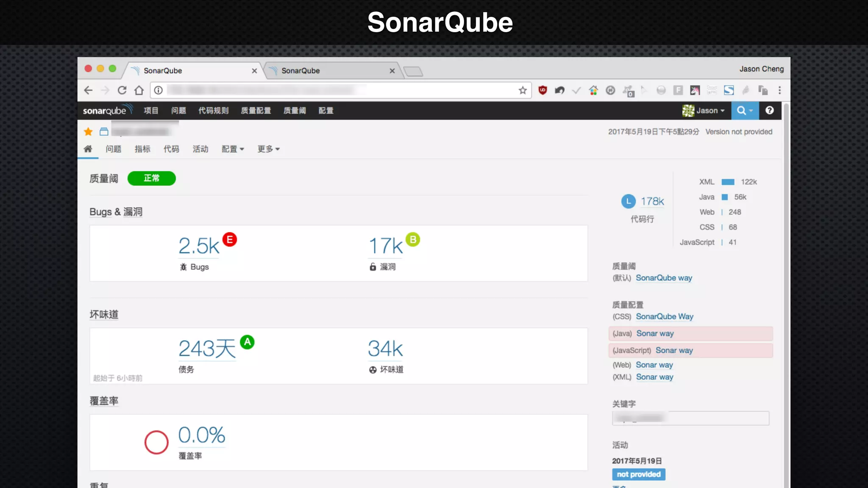
Task: Expand the search magnifier dropdown
Action: [x=745, y=111]
